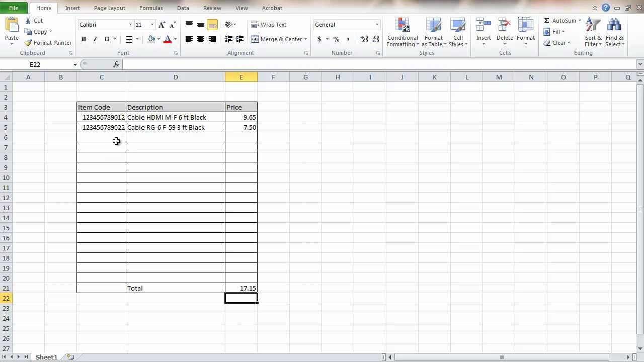Decrease indent in Alignment group

[x=228, y=39]
